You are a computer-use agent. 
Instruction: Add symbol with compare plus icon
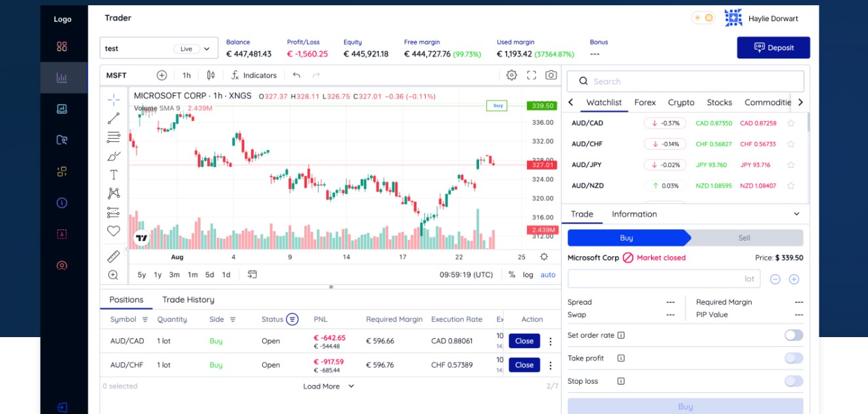pos(162,75)
